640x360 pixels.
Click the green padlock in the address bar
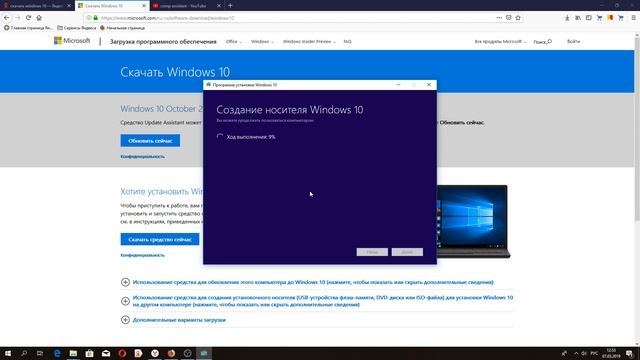point(96,18)
